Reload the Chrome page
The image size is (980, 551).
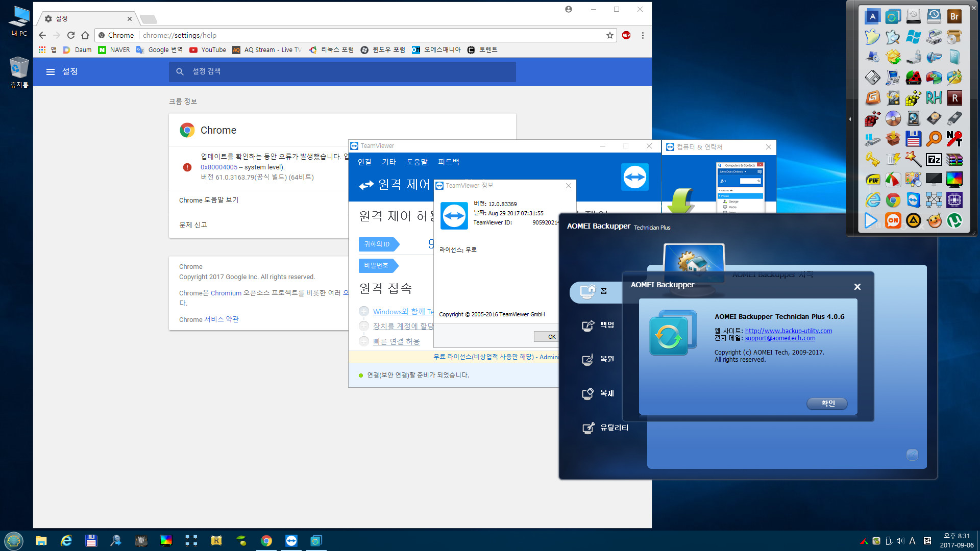(71, 35)
